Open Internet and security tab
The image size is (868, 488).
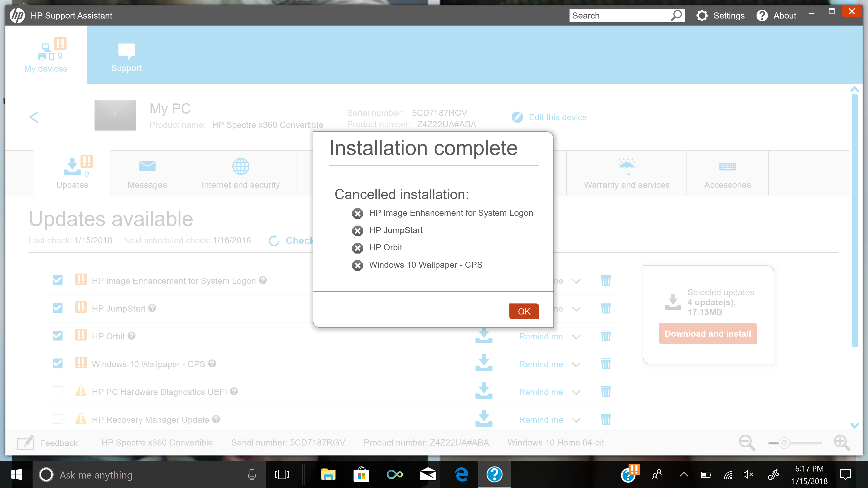point(241,173)
